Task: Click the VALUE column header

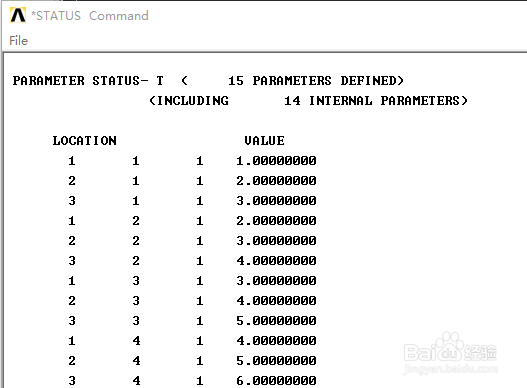Action: [265, 141]
